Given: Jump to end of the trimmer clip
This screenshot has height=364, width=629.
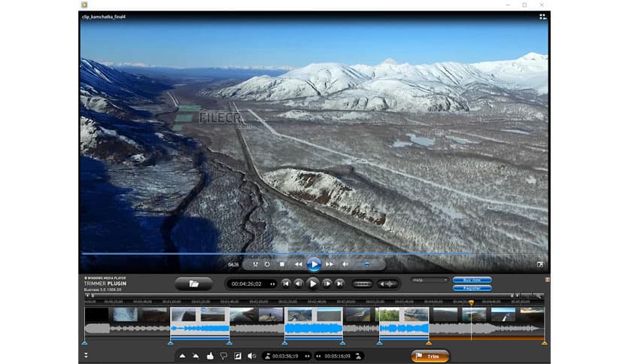Looking at the screenshot, I should coord(340,284).
